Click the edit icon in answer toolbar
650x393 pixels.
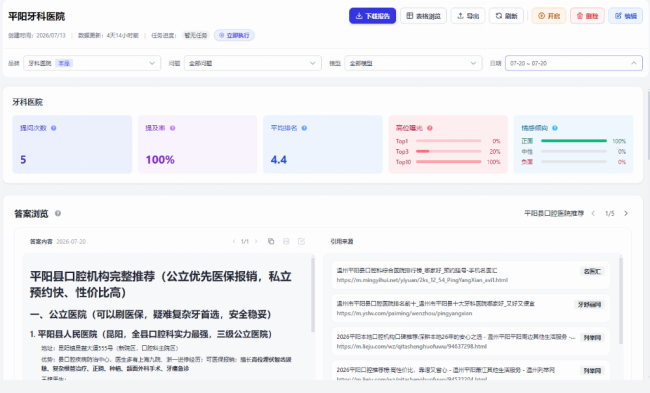301,241
